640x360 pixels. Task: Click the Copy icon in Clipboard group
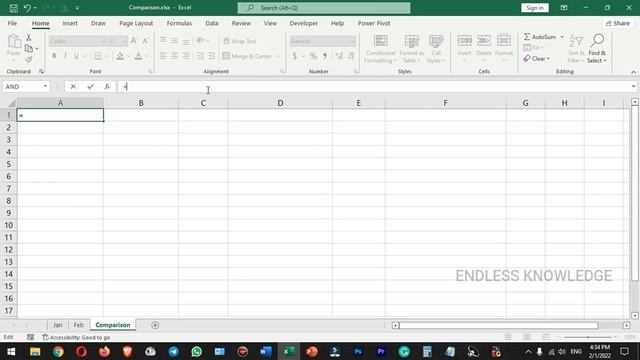click(x=29, y=49)
